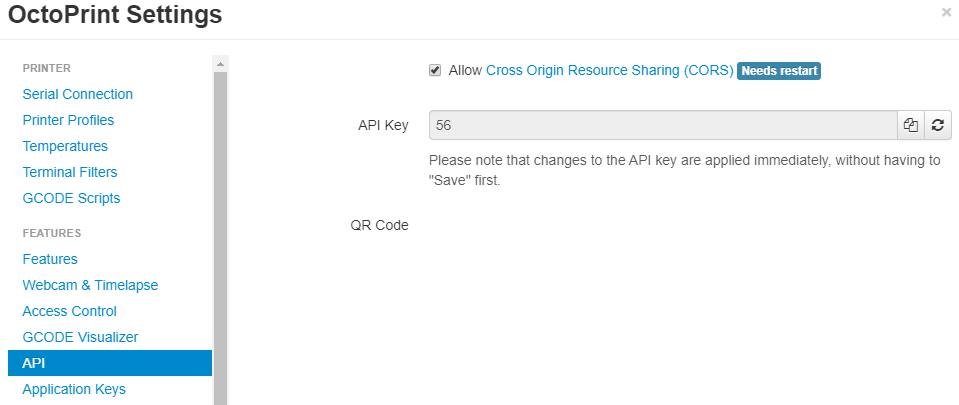Close the OctoPrint Settings dialog
This screenshot has width=959, height=405.
[x=946, y=12]
